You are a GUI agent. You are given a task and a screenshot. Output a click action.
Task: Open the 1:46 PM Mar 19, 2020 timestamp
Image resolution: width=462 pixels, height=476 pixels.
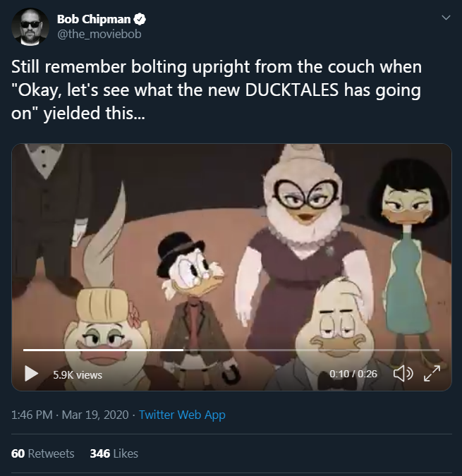click(x=70, y=415)
